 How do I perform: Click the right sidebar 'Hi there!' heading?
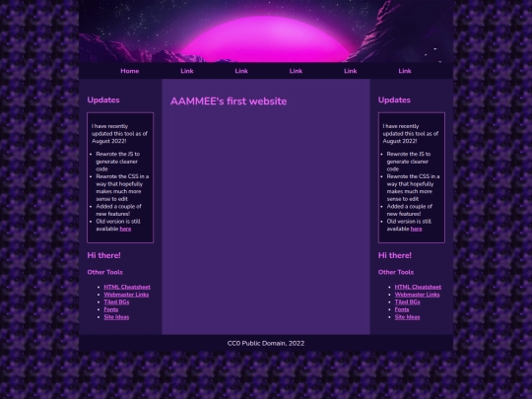pyautogui.click(x=395, y=255)
